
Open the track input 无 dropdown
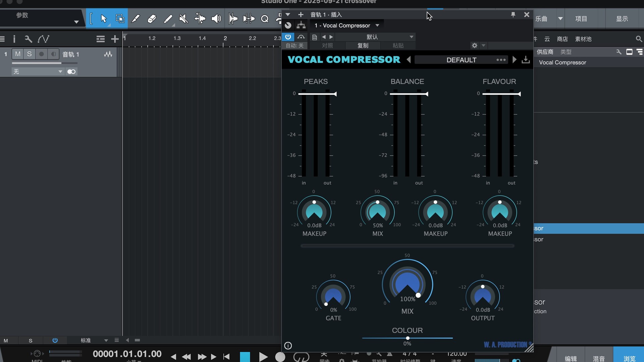tap(38, 71)
